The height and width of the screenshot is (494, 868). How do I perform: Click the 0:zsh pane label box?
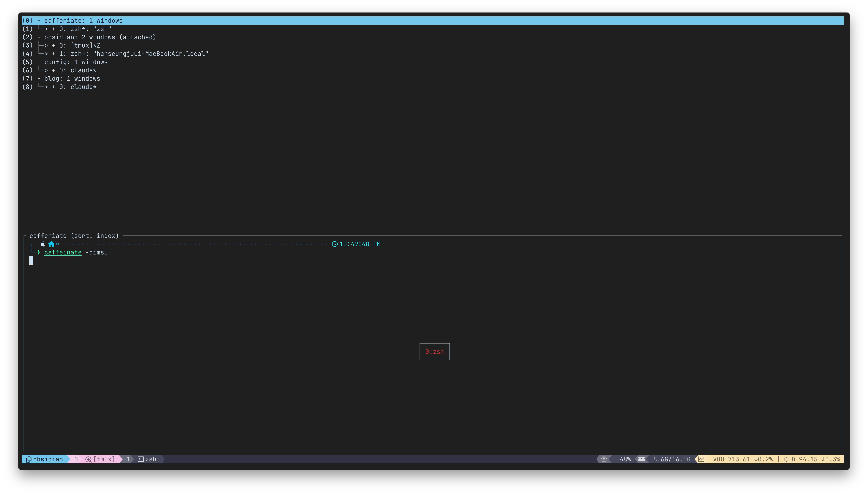tap(434, 352)
